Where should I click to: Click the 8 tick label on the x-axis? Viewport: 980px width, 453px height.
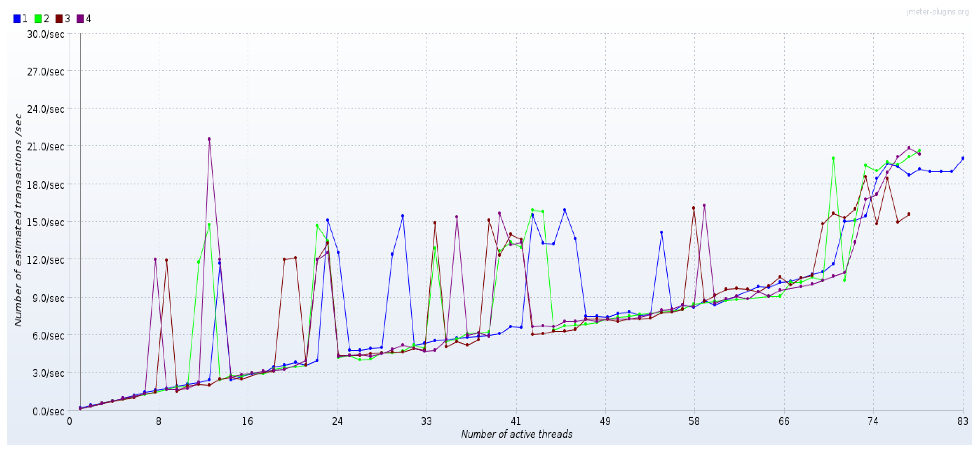(x=159, y=421)
